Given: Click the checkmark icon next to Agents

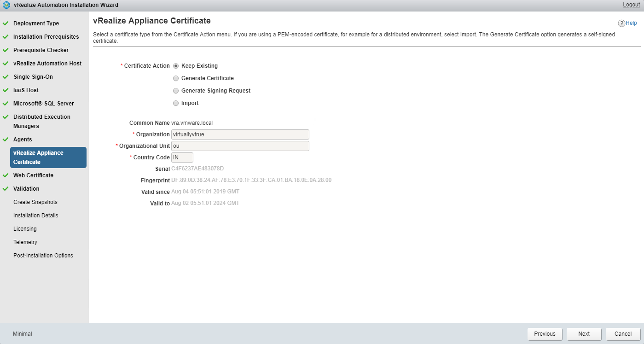Looking at the screenshot, I should click(6, 139).
